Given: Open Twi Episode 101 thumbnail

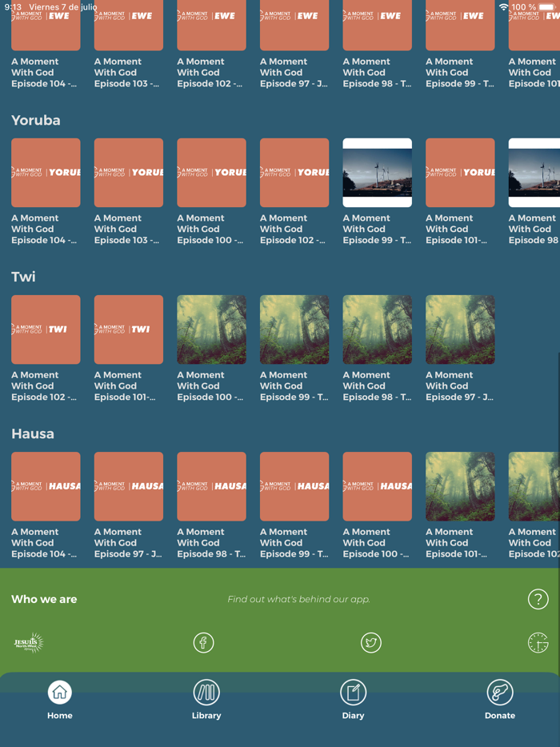Looking at the screenshot, I should [x=129, y=330].
